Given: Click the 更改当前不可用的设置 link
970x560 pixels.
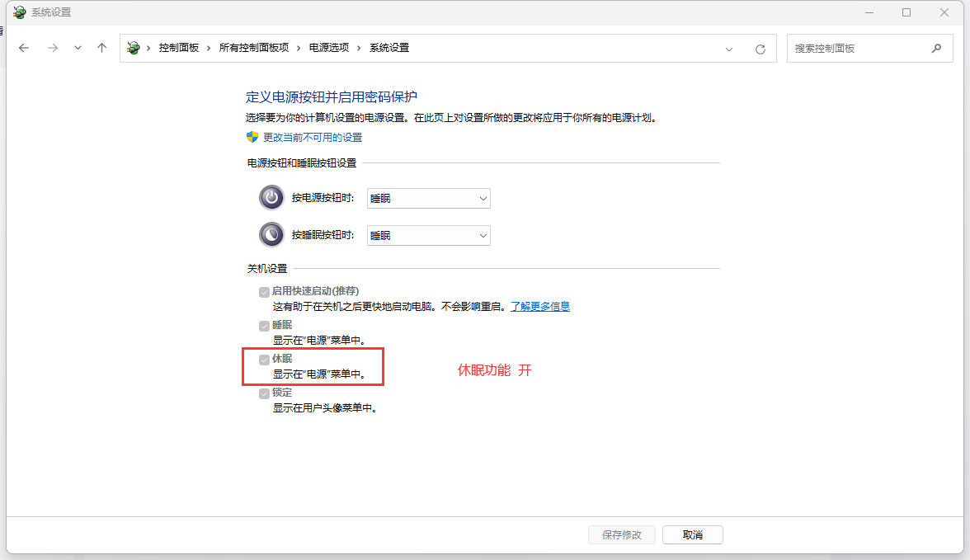Looking at the screenshot, I should coord(313,138).
